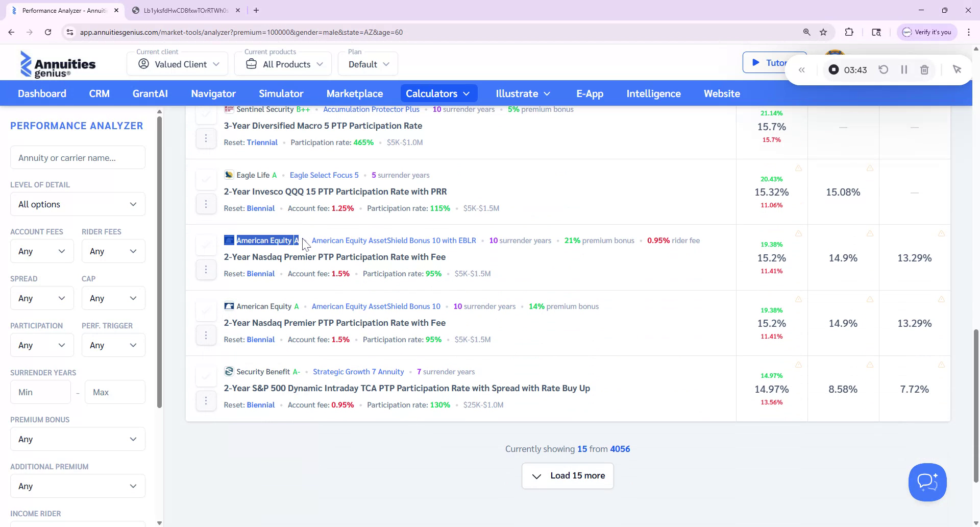Stop the screen recording
The image size is (980, 527).
[x=834, y=69]
